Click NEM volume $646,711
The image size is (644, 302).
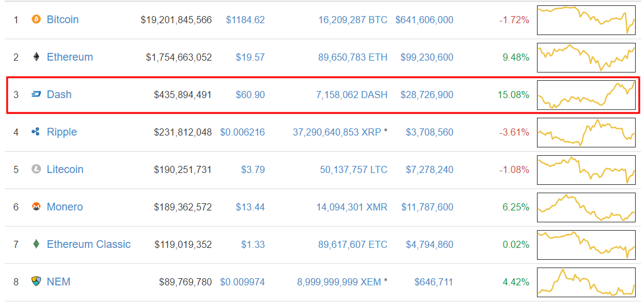(x=433, y=282)
